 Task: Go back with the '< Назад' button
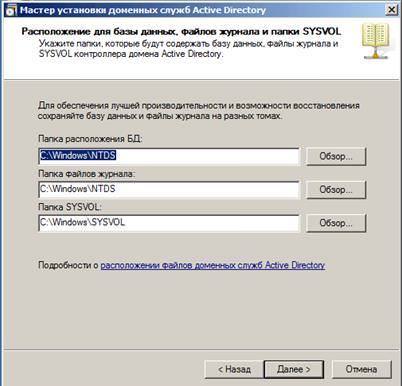234,369
